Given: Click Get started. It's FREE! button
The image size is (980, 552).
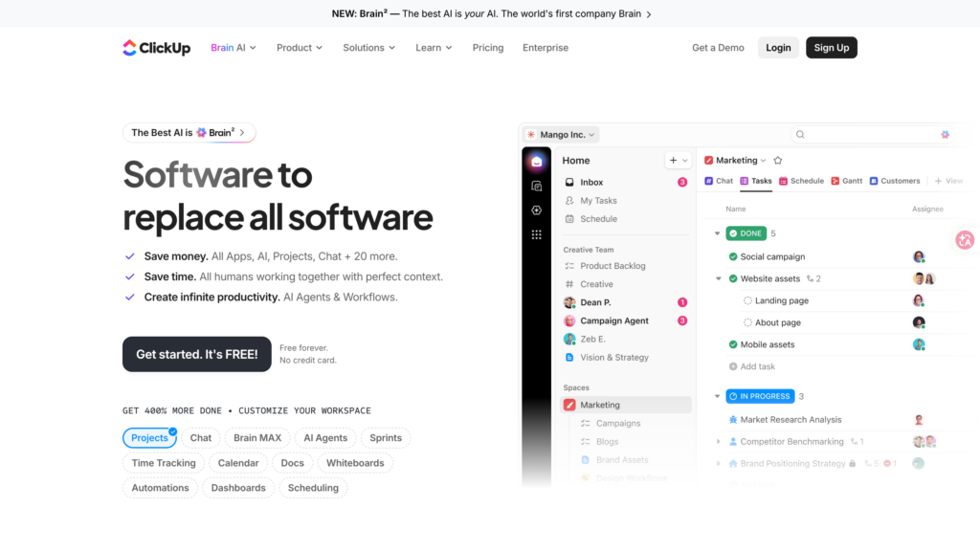Looking at the screenshot, I should pos(197,354).
